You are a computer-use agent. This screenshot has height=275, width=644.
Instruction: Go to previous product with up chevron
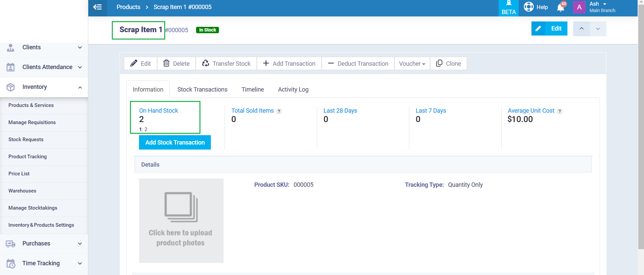[581, 29]
